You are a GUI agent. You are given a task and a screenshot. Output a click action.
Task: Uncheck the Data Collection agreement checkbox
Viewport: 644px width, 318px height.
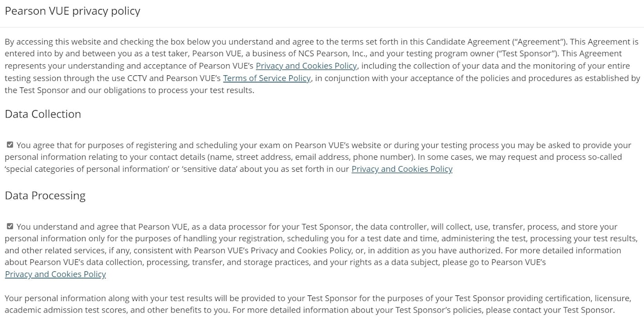10,145
